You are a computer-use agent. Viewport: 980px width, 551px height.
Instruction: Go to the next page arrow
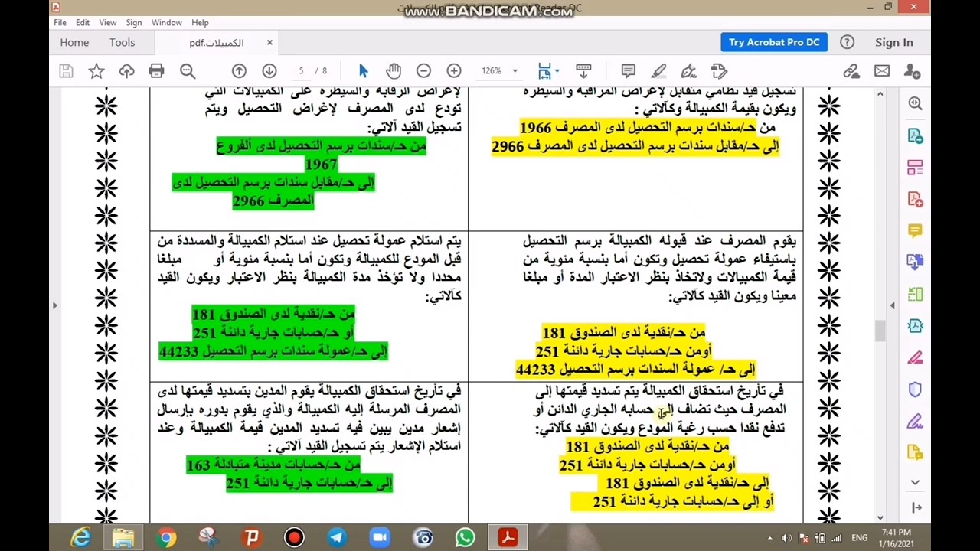tap(269, 71)
